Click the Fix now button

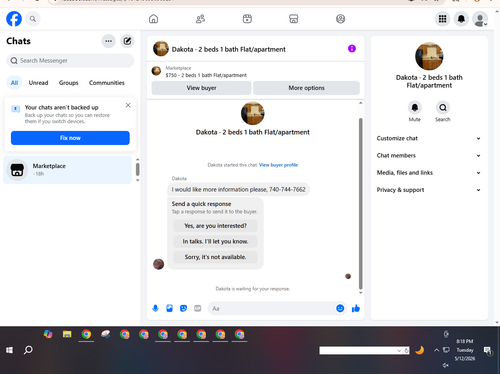pyautogui.click(x=70, y=138)
